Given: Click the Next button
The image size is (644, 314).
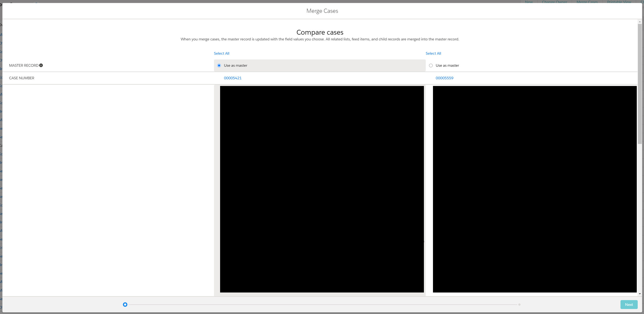Looking at the screenshot, I should pyautogui.click(x=629, y=304).
